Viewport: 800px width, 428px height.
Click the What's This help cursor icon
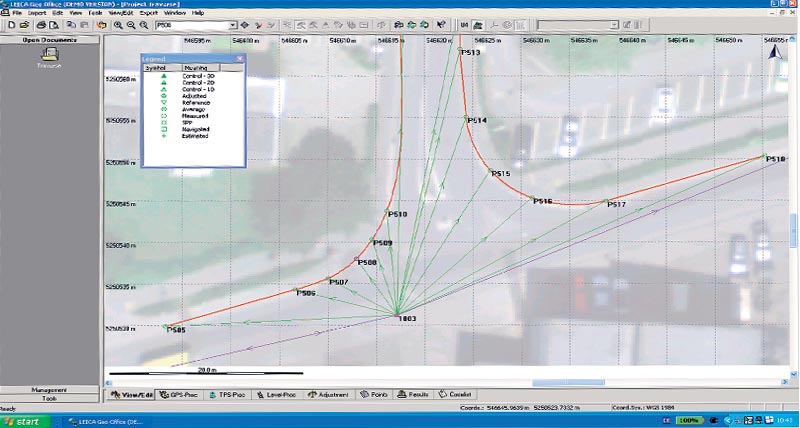[441, 23]
